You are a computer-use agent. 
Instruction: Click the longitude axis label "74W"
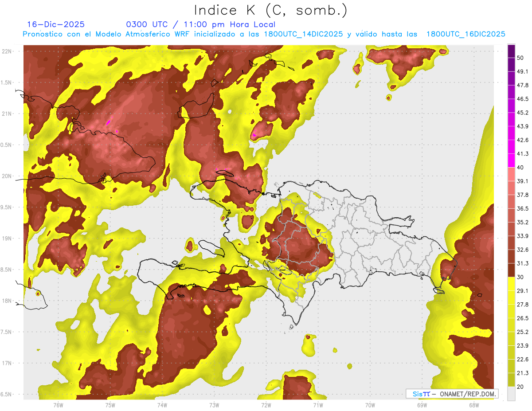click(x=162, y=405)
